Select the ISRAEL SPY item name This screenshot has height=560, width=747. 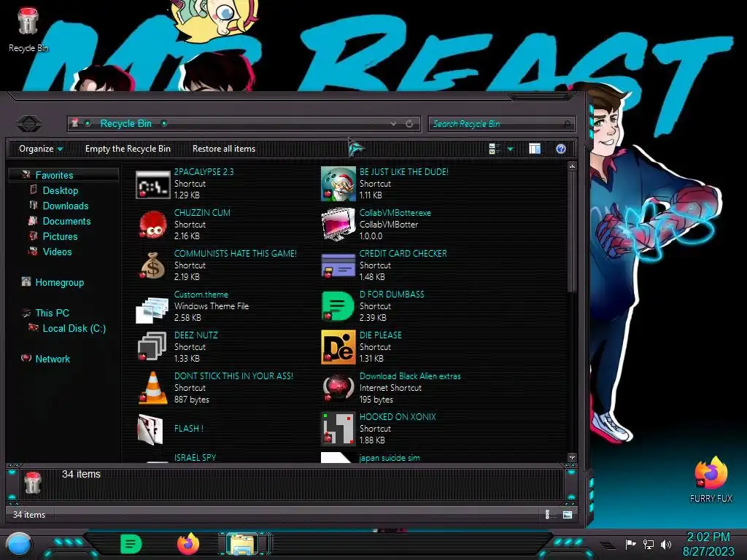(195, 458)
